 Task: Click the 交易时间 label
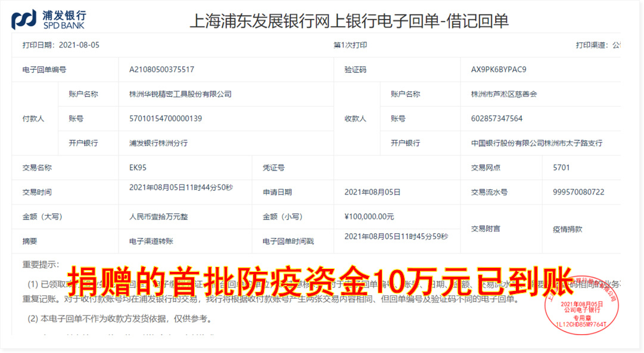[36, 192]
